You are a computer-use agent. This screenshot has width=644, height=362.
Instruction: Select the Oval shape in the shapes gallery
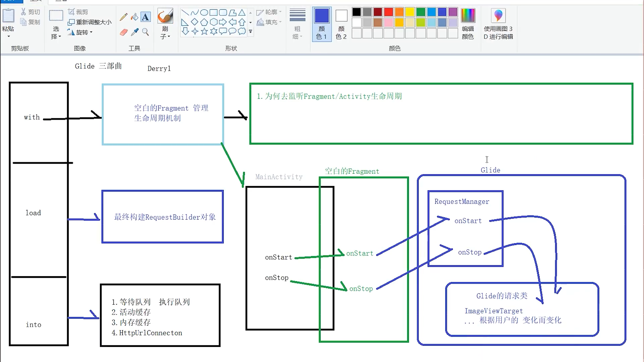tap(204, 12)
